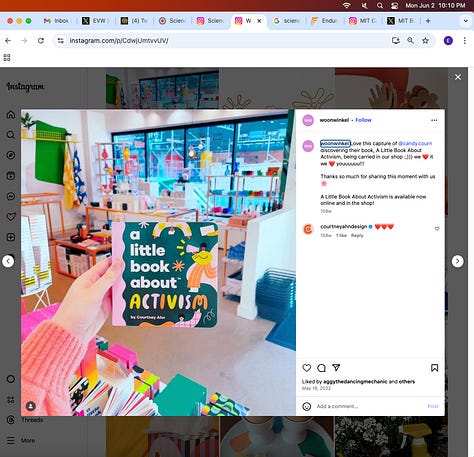Open Reels icon in sidebar
Screen dimensions: 474x457
coord(11,176)
